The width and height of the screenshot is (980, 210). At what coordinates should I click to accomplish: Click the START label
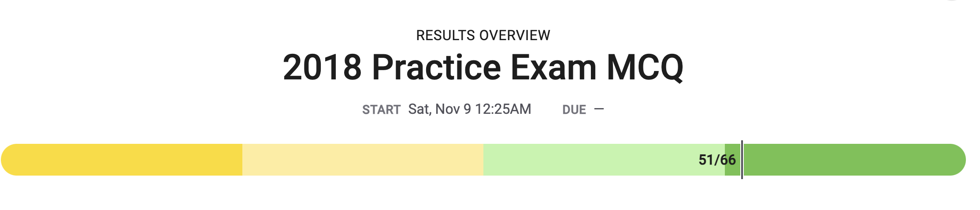pos(381,110)
